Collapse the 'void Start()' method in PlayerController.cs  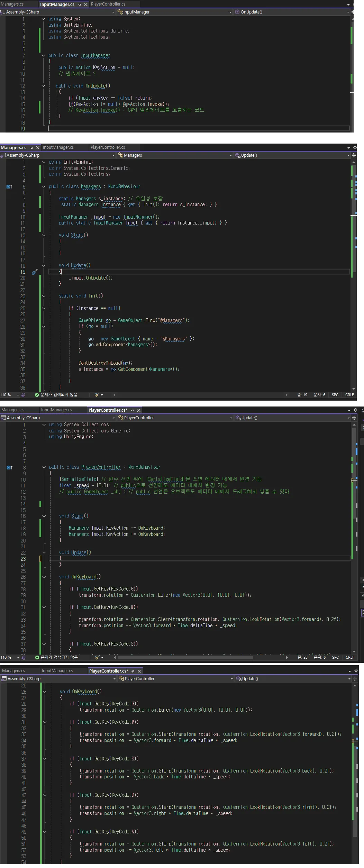click(44, 516)
